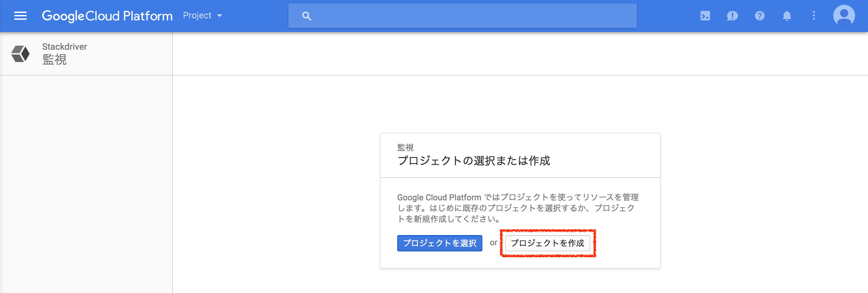Click the プロジェクトの選択または作成 title

point(474,160)
